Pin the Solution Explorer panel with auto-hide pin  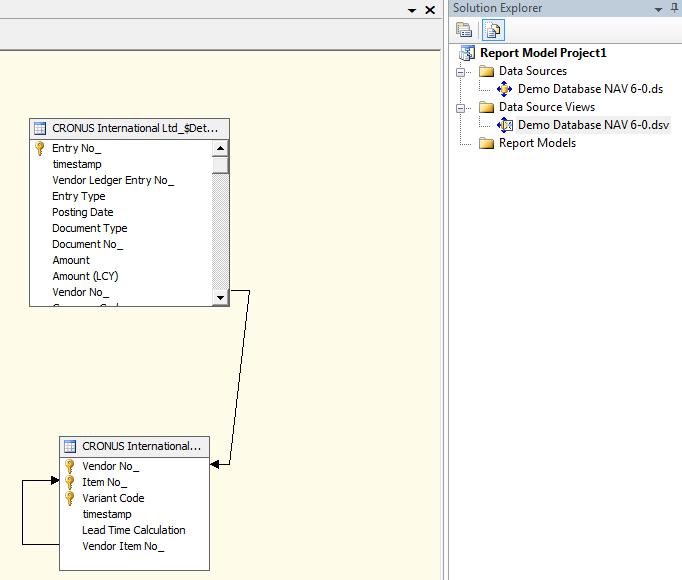point(675,8)
